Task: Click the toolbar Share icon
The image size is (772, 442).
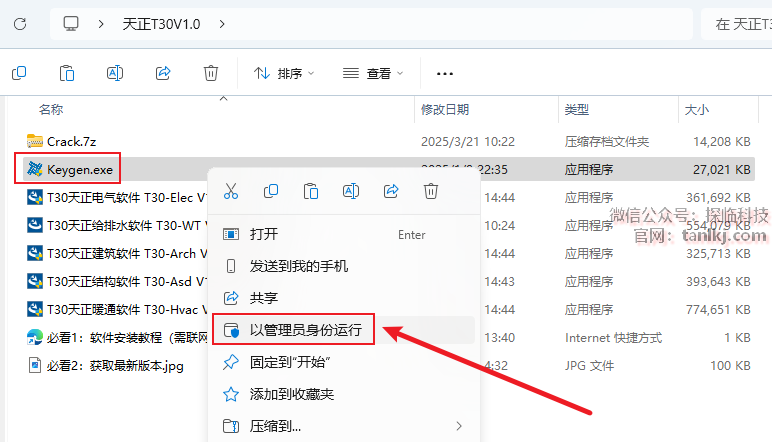Action: click(163, 73)
